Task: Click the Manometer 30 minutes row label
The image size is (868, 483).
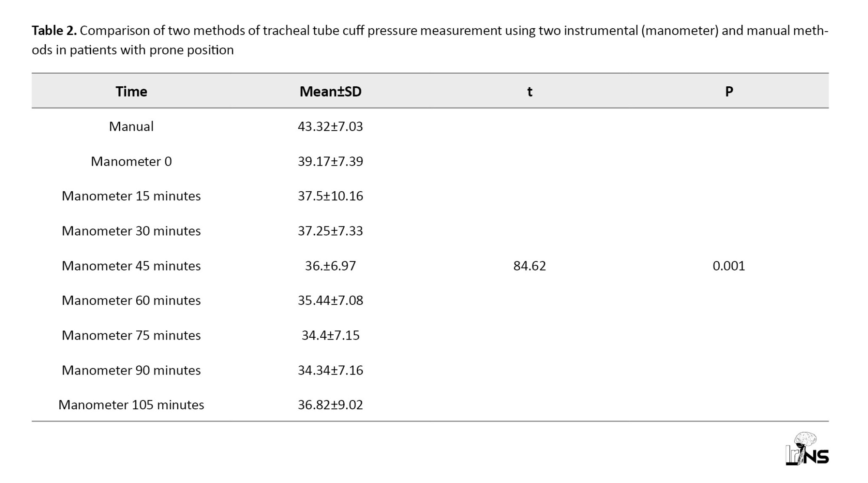Action: coord(131,231)
